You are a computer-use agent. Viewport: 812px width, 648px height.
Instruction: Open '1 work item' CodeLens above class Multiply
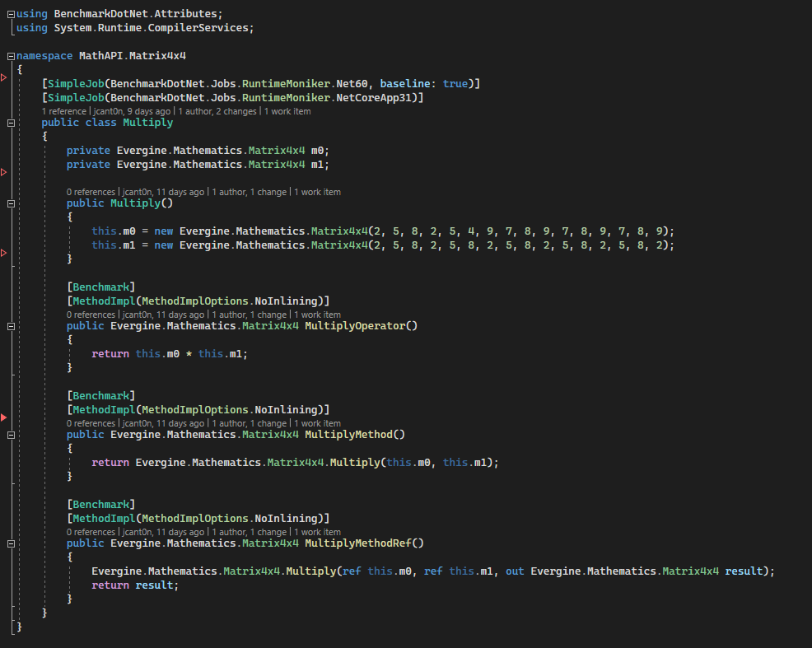tap(287, 111)
